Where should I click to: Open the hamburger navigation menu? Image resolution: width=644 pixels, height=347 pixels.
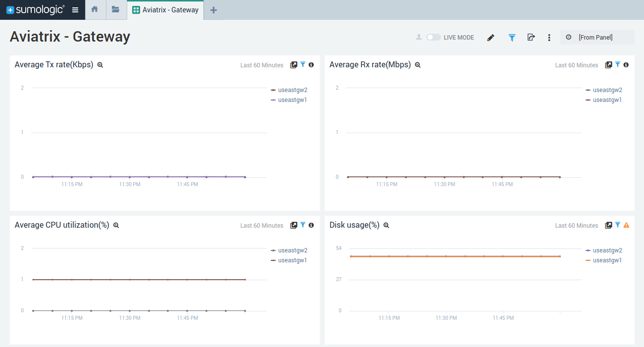coord(75,10)
